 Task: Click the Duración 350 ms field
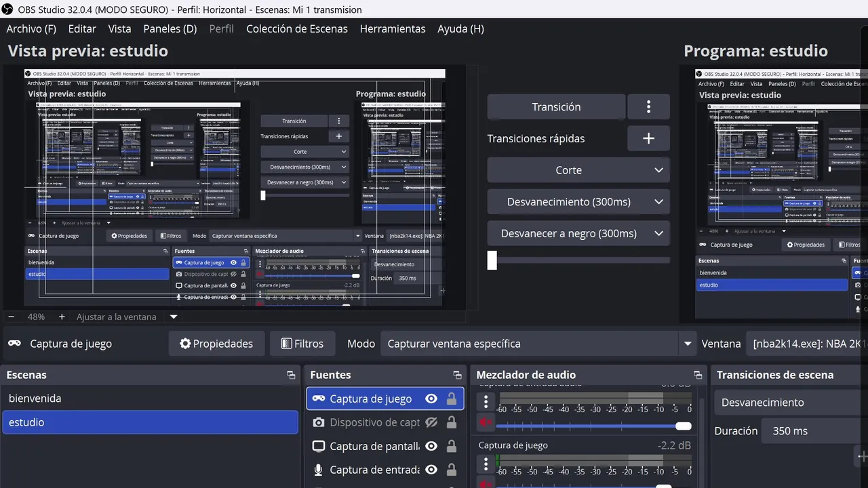(814, 431)
